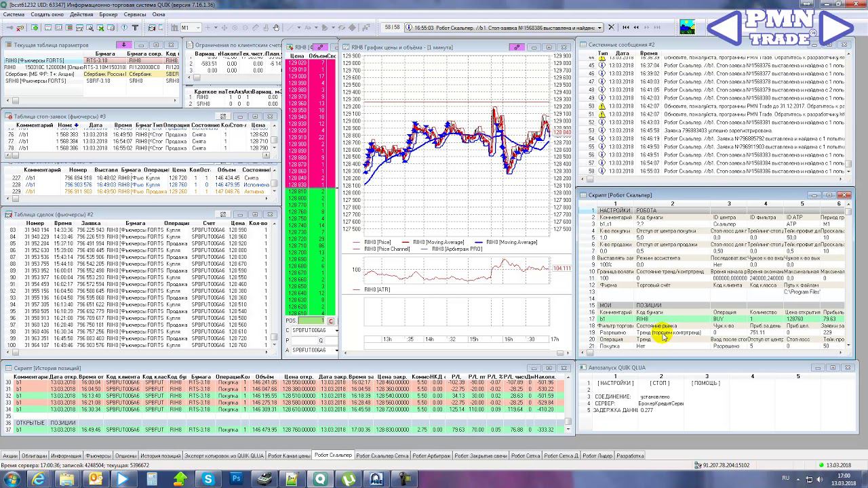Open the A account dropdown SPBFUT00A6
The height and width of the screenshot is (488, 868).
click(x=336, y=350)
